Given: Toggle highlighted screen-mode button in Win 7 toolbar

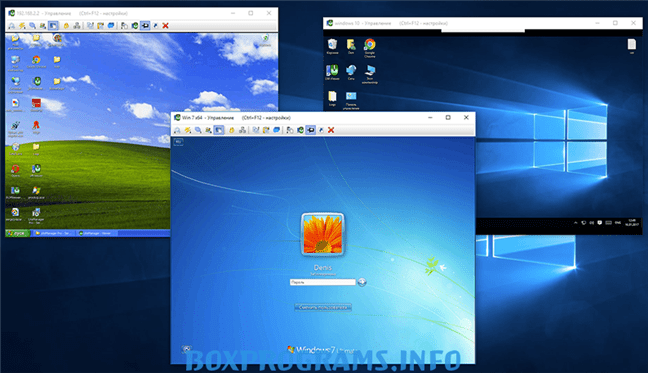Looking at the screenshot, I should (219, 130).
